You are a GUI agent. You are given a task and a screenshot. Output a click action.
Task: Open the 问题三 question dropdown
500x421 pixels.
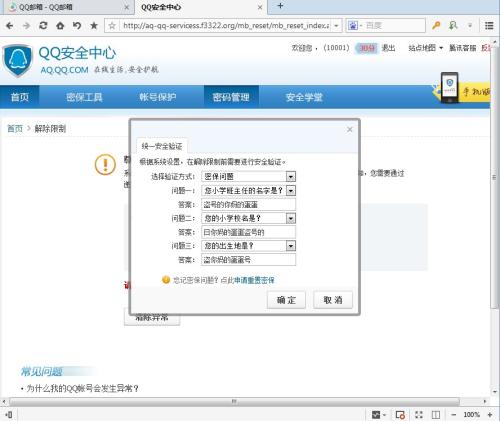pos(248,246)
